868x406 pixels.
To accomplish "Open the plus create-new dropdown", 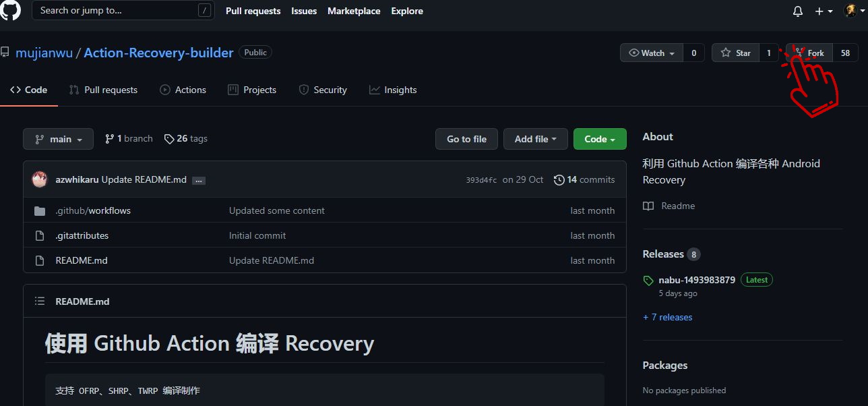I will click(824, 11).
